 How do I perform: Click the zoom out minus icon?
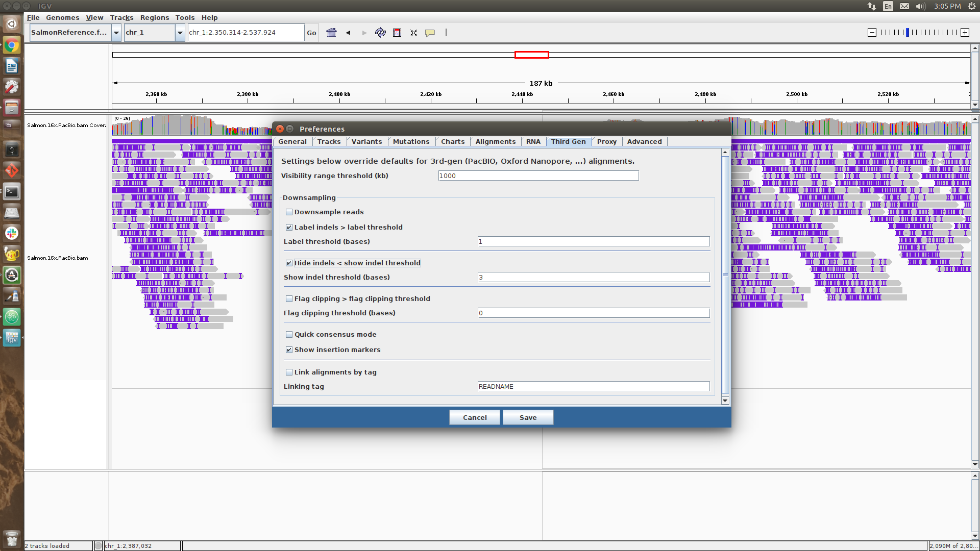pos(872,33)
